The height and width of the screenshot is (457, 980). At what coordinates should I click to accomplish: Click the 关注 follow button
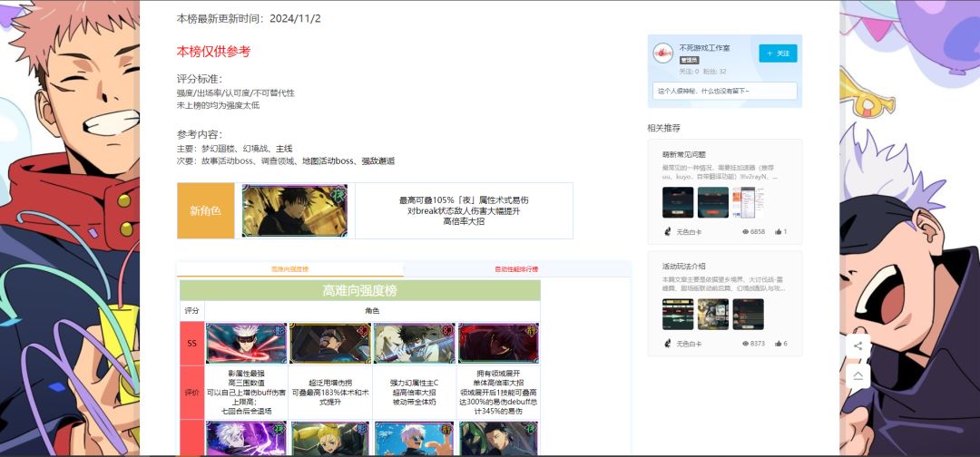(778, 53)
